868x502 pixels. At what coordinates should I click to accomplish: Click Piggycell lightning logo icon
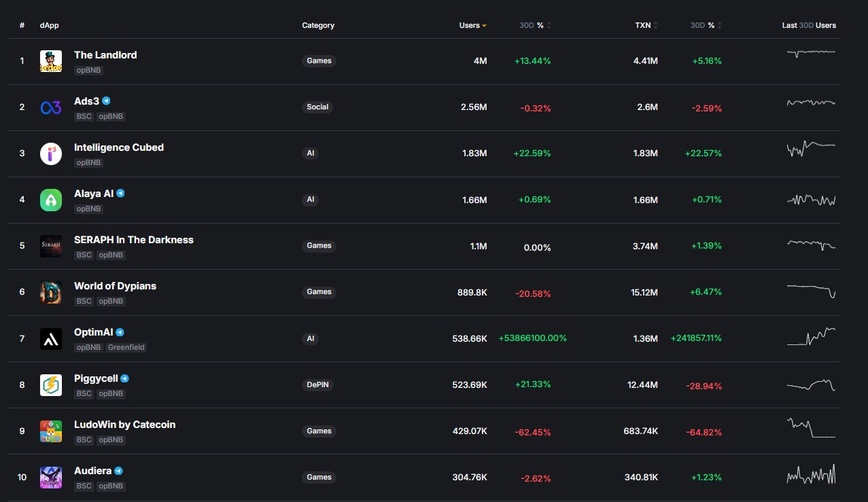[51, 384]
